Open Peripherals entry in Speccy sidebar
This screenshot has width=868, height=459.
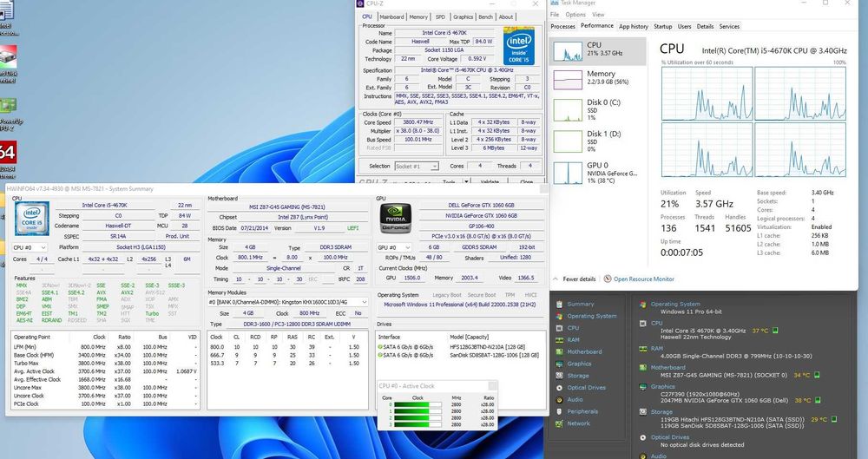582,411
